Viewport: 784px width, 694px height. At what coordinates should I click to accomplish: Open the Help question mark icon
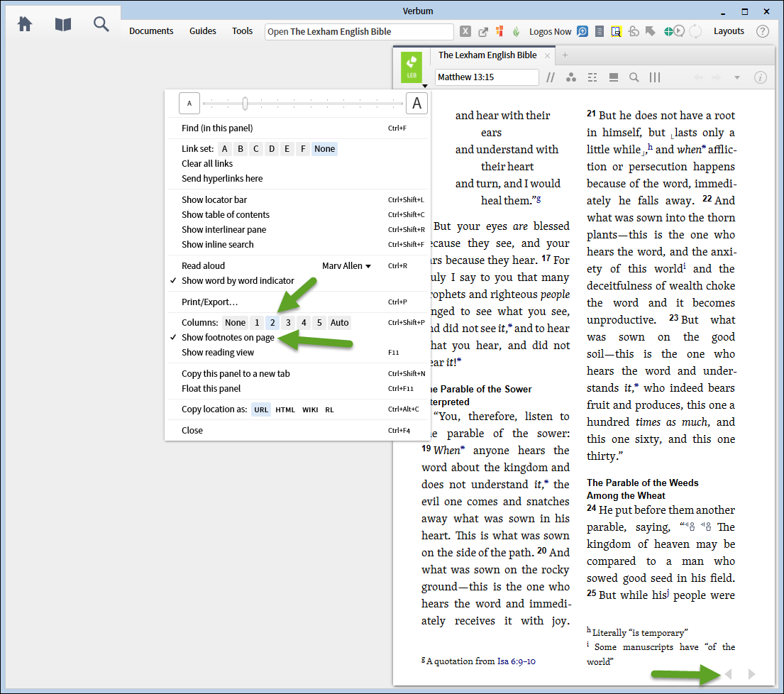(x=763, y=31)
